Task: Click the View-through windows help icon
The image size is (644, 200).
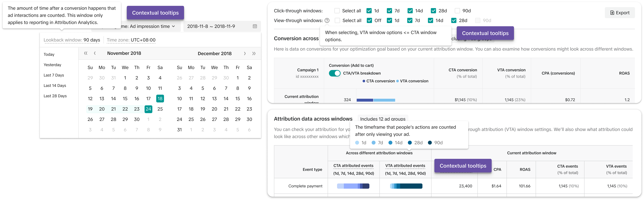Action: [x=327, y=21]
